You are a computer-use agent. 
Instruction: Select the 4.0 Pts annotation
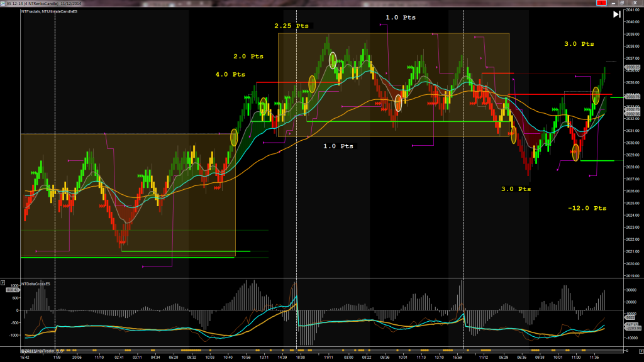230,74
